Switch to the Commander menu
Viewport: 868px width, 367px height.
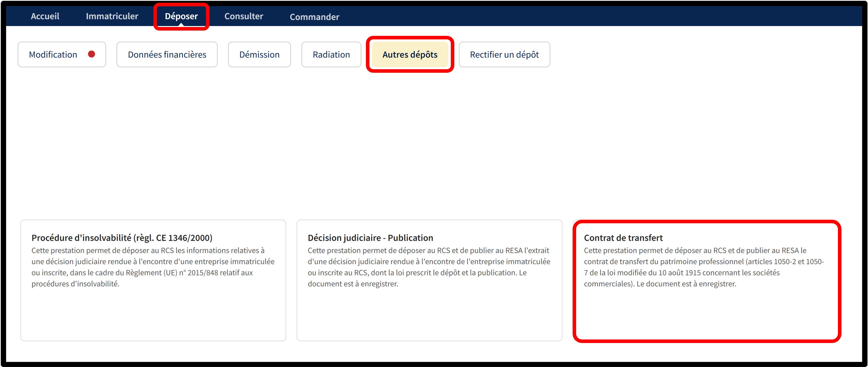314,17
